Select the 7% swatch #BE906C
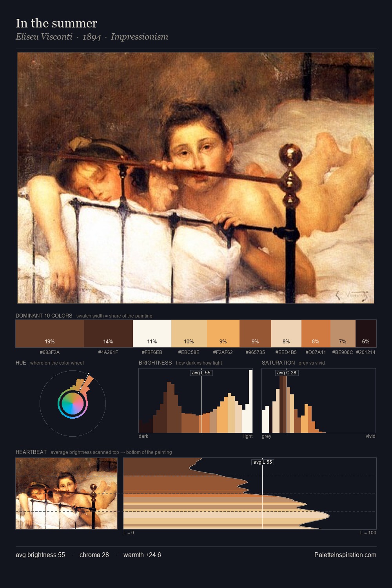The width and height of the screenshot is (392, 588). coord(343,334)
